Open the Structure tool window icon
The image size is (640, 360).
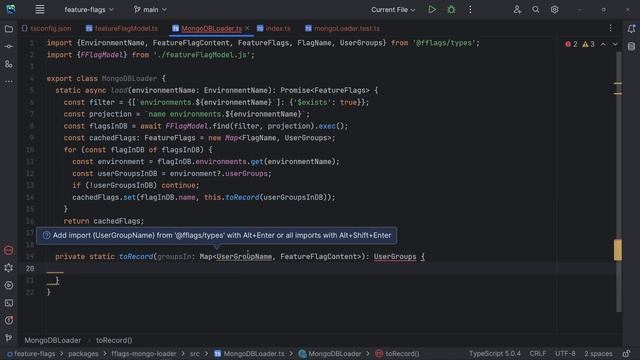point(9,64)
